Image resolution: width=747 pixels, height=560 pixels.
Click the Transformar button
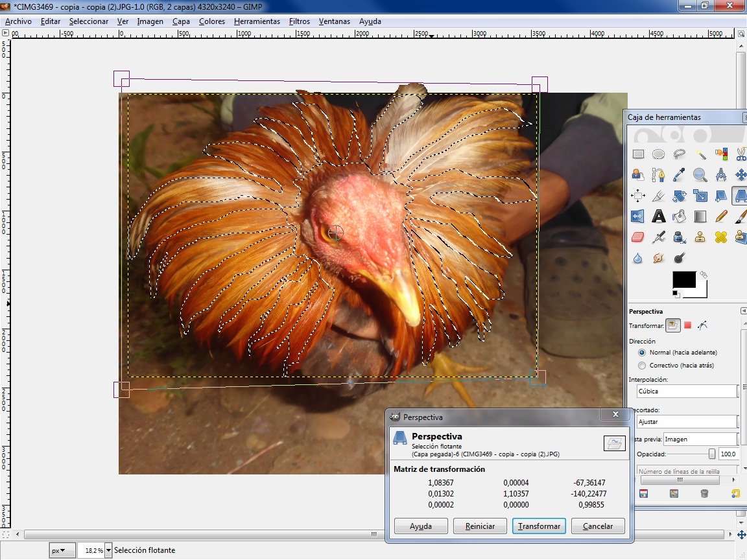point(539,526)
